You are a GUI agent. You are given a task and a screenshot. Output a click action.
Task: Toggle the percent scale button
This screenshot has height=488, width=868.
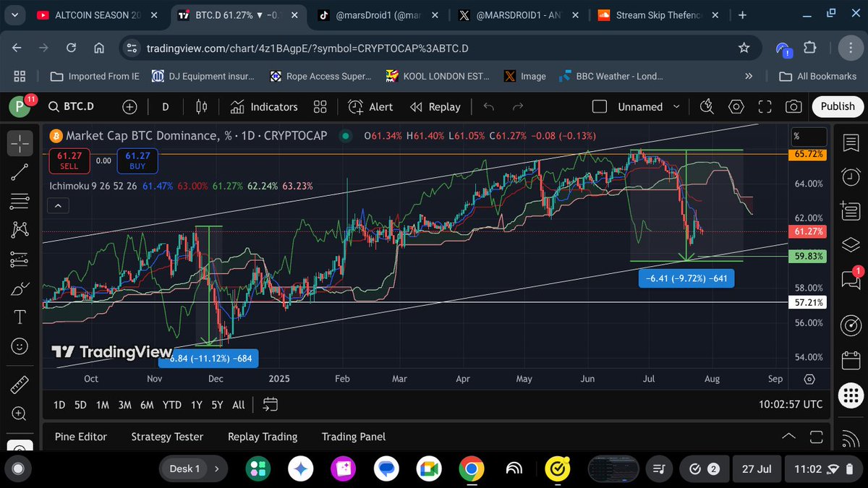click(807, 136)
